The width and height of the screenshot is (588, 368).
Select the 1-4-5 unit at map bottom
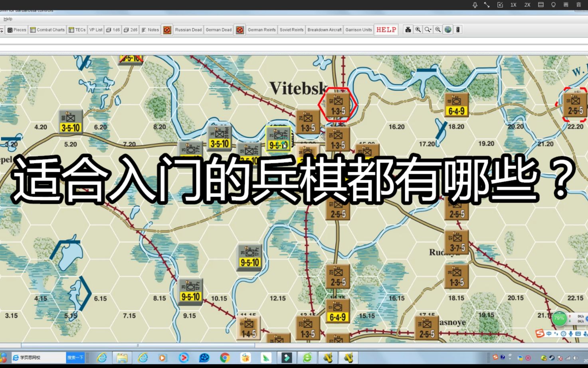point(249,328)
